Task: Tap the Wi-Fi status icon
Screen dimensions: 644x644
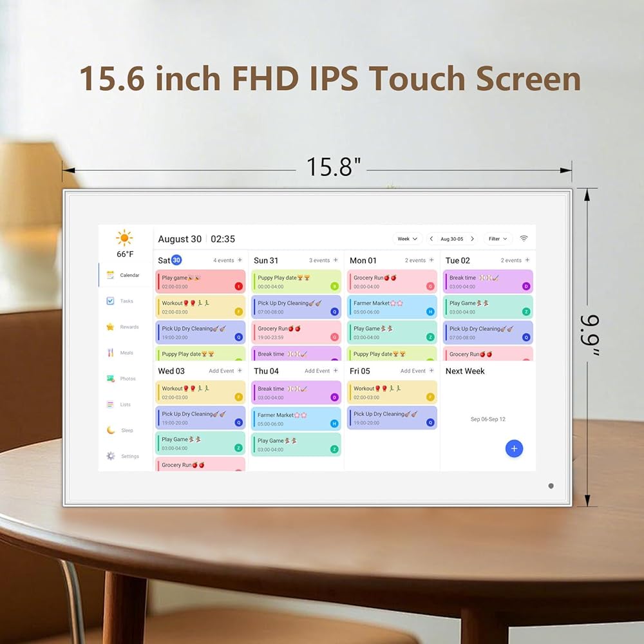Action: (x=524, y=238)
